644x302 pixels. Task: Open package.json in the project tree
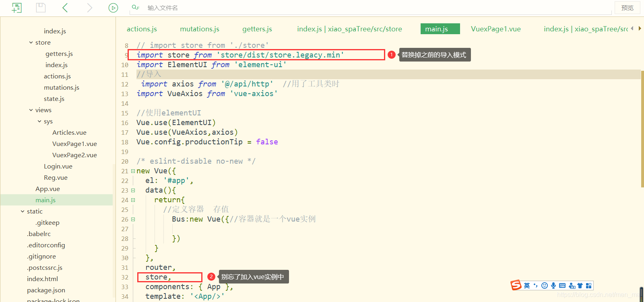[x=46, y=290]
